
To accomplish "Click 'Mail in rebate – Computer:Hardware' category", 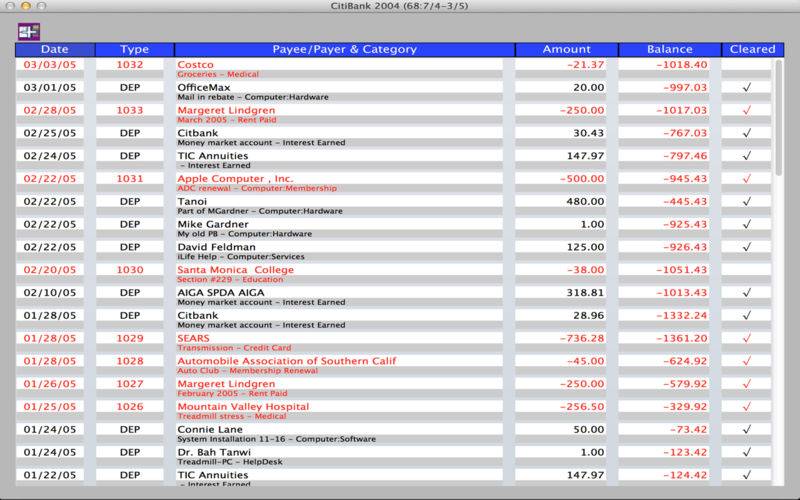I will click(253, 97).
